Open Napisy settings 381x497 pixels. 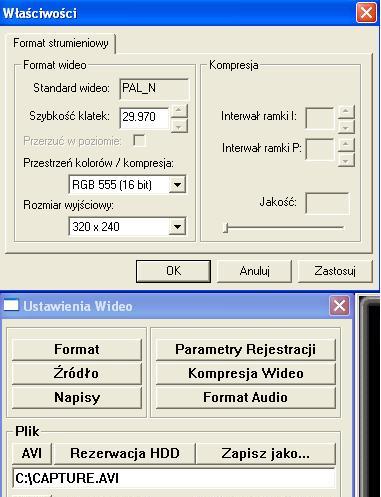point(77,397)
